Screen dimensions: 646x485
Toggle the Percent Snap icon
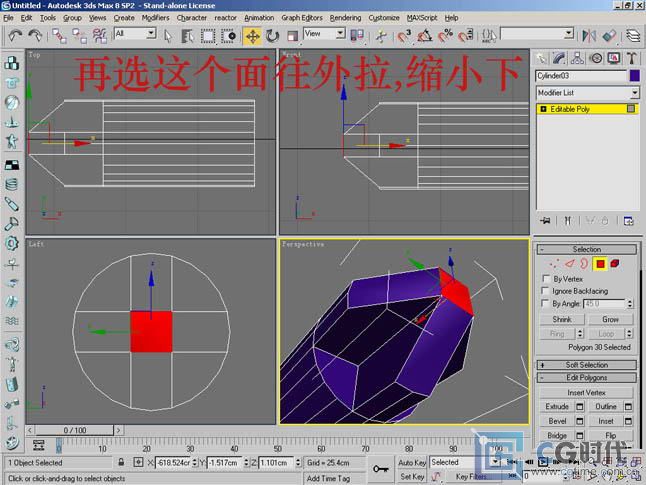point(445,36)
